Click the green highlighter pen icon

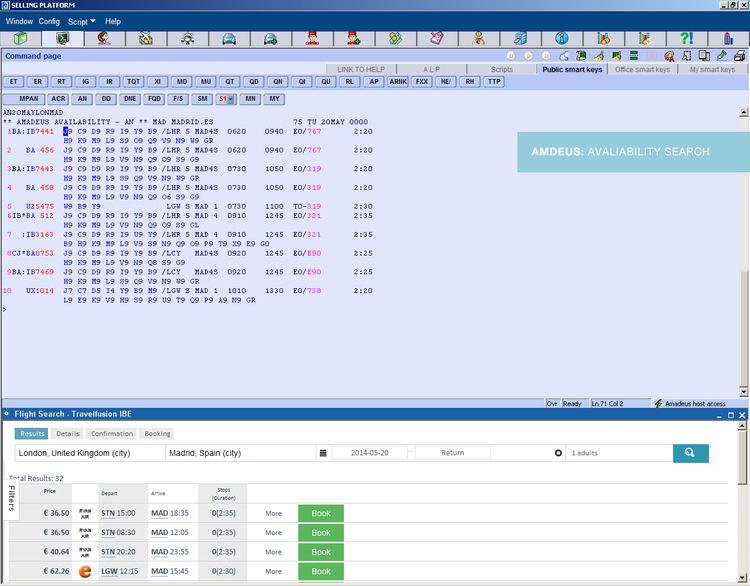pyautogui.click(x=722, y=56)
